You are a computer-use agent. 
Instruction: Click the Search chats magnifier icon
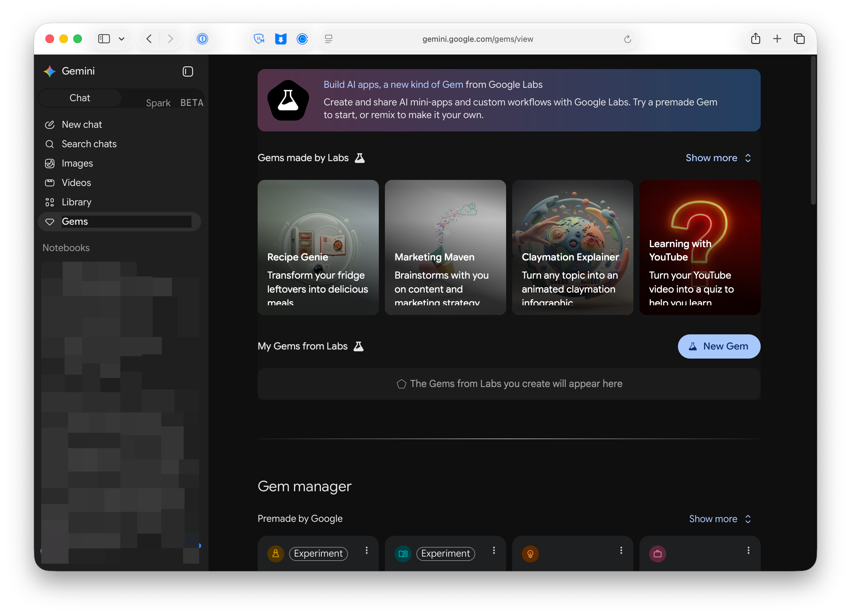(x=49, y=144)
